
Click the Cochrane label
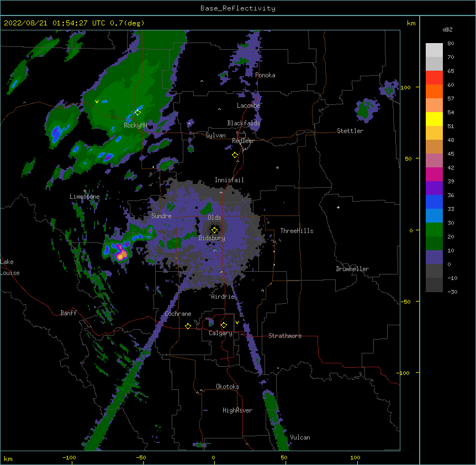point(178,314)
